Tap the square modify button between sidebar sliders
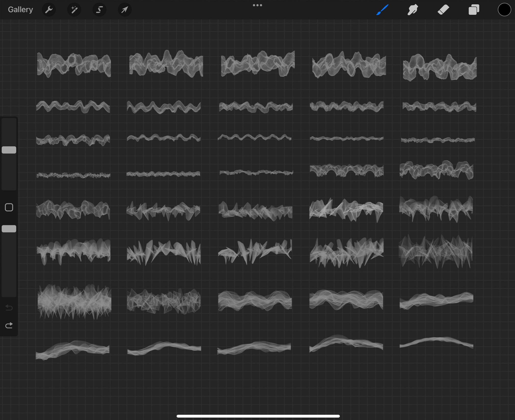 click(9, 207)
